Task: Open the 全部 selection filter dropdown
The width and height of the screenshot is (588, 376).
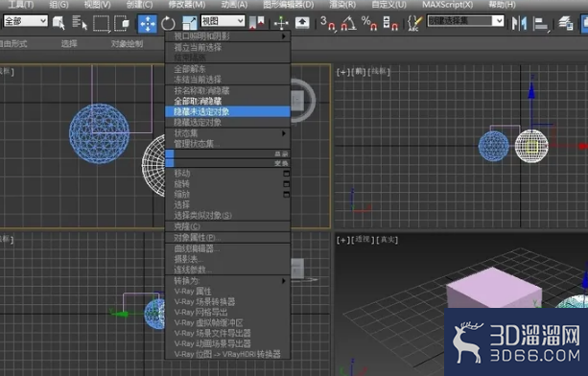Action: coord(26,21)
